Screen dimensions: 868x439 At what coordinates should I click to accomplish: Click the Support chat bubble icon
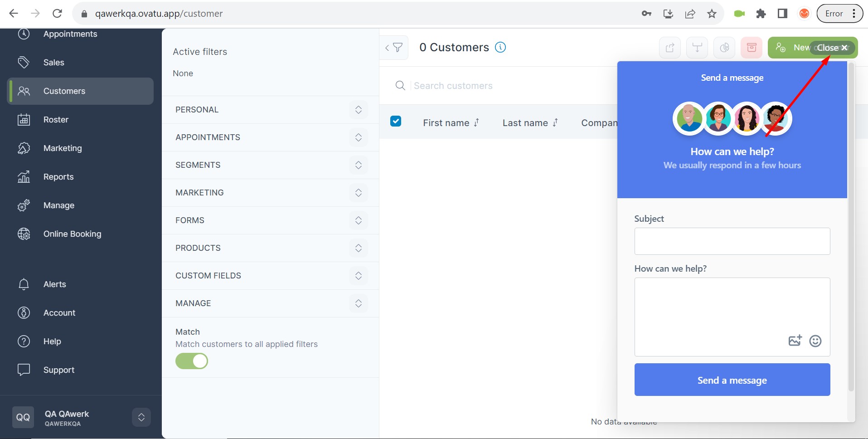24,370
